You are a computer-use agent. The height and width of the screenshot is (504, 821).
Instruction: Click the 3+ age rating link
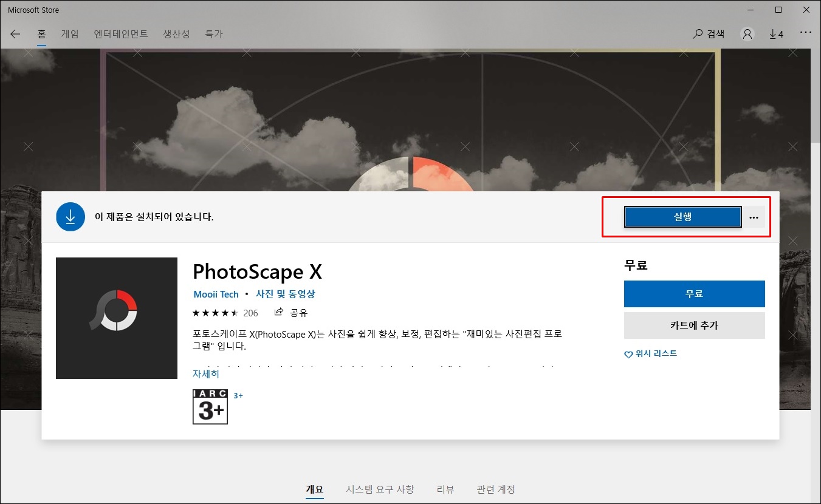pos(238,396)
